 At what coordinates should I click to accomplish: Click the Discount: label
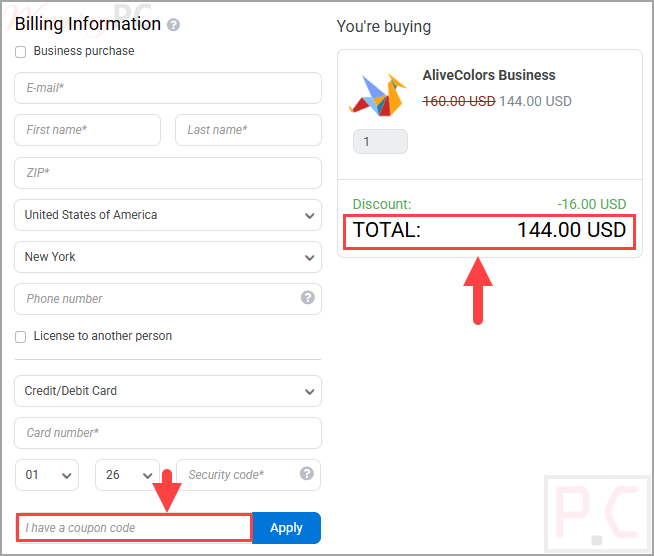pos(382,204)
